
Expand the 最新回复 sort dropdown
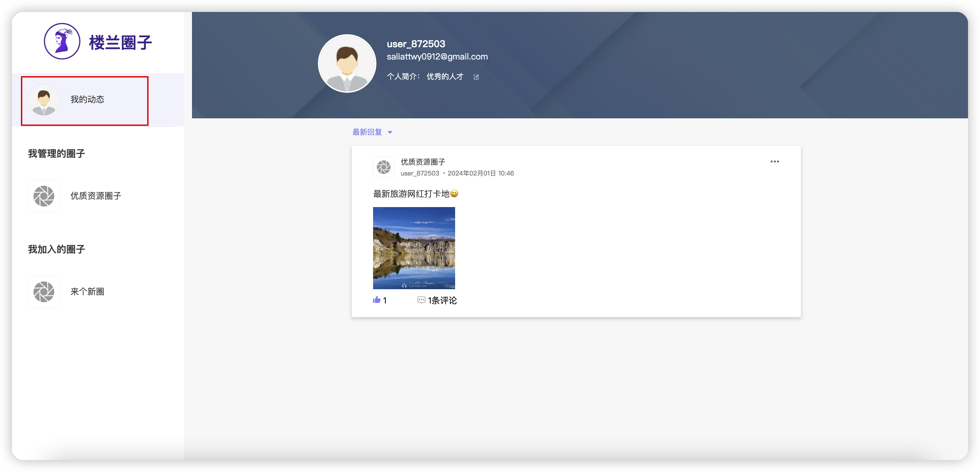(x=367, y=132)
